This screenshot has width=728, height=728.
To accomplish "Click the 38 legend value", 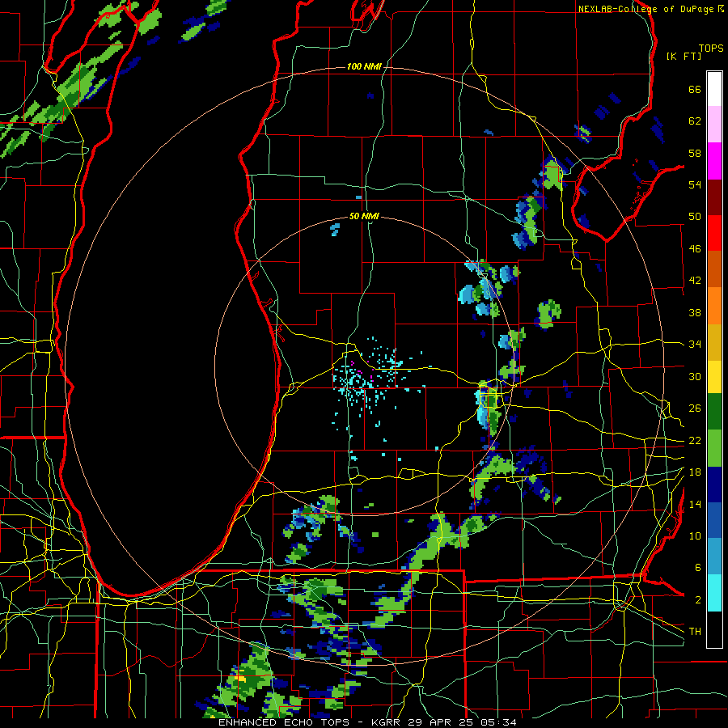I will click(695, 313).
